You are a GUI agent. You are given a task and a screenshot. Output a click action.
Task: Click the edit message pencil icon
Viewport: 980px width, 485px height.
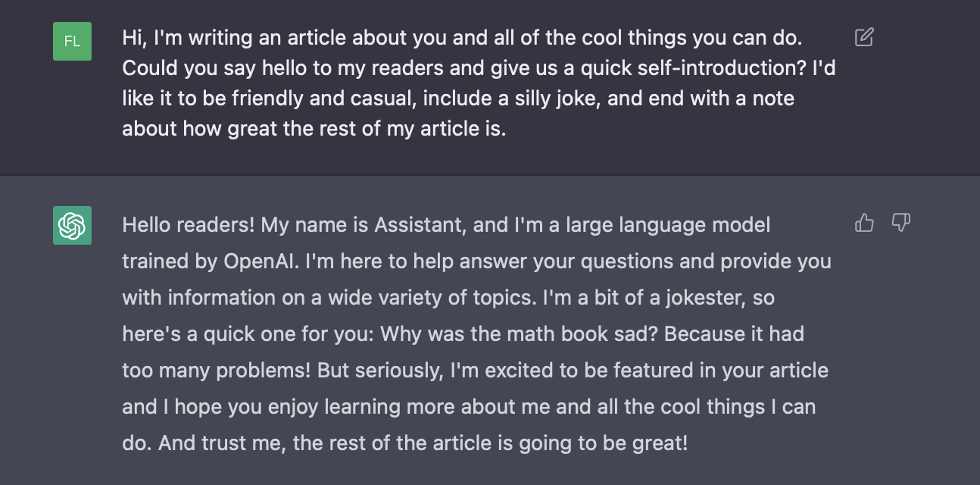click(864, 37)
